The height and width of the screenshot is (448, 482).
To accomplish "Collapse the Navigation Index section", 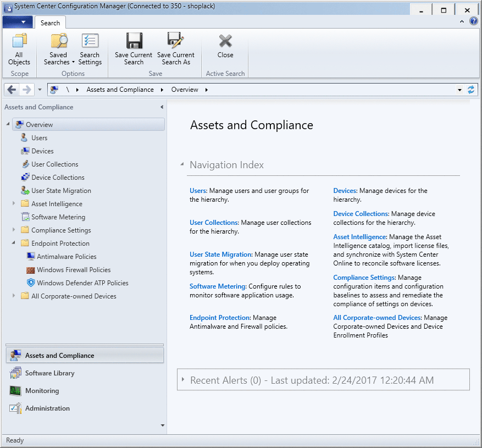I will [182, 164].
